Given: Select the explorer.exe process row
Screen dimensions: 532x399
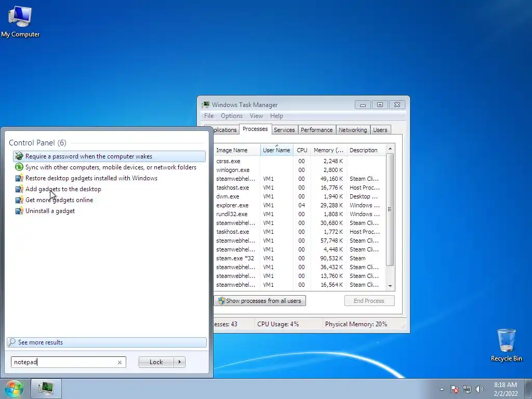Looking at the screenshot, I should (x=300, y=205).
